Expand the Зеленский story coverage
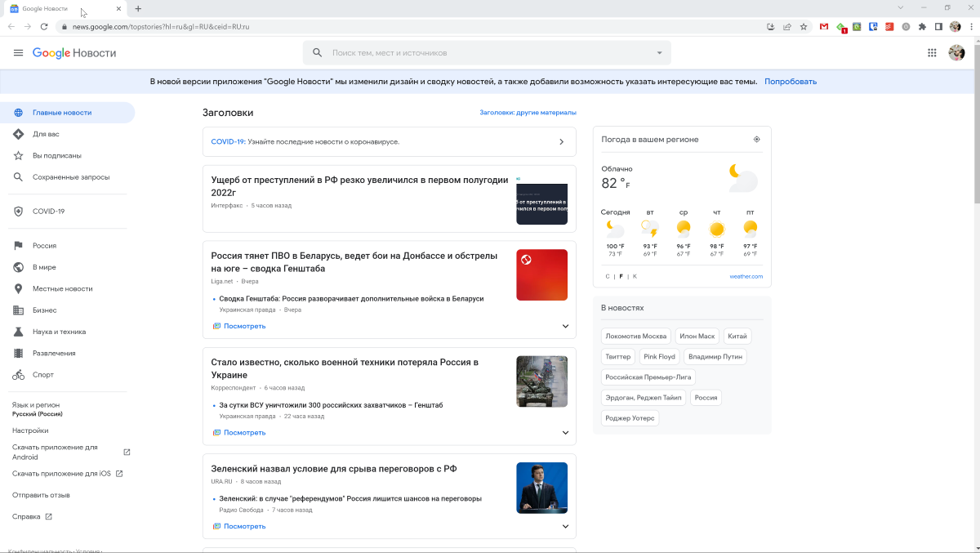The image size is (980, 553). coord(565,526)
